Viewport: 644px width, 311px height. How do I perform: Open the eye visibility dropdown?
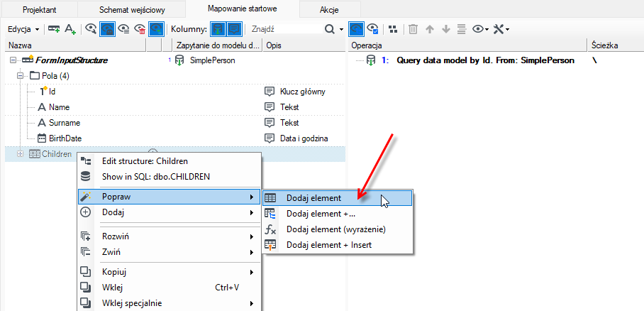click(480, 29)
